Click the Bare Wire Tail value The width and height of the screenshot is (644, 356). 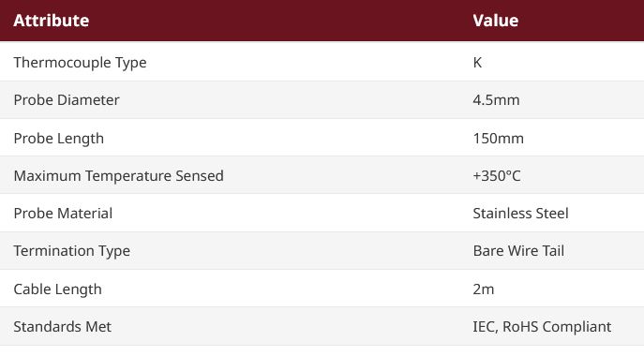(x=518, y=251)
